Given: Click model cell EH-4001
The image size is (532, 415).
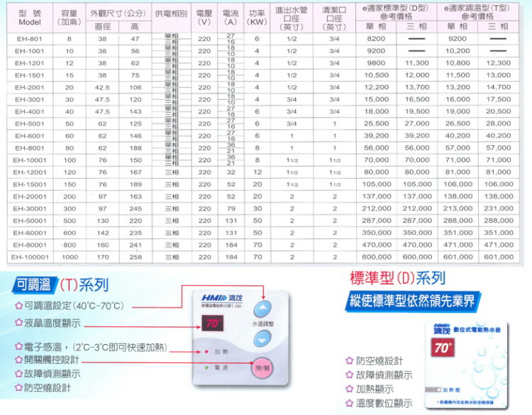Looking at the screenshot, I should (x=30, y=111).
